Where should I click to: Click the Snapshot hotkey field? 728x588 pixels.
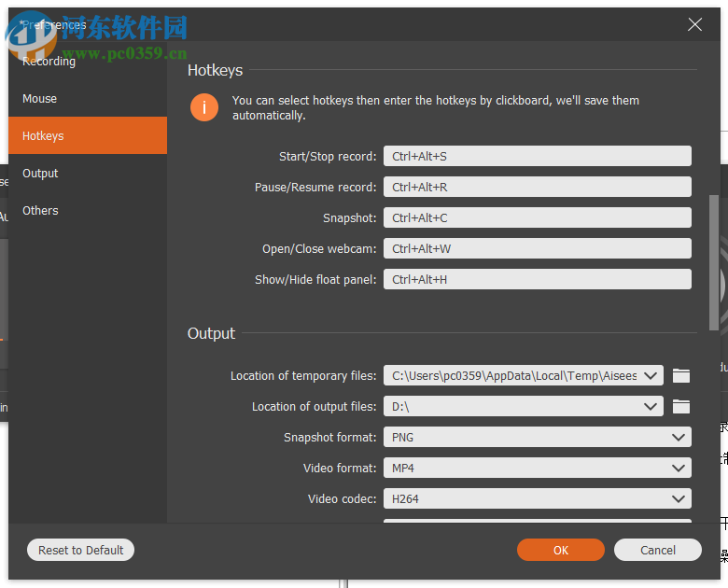click(538, 217)
